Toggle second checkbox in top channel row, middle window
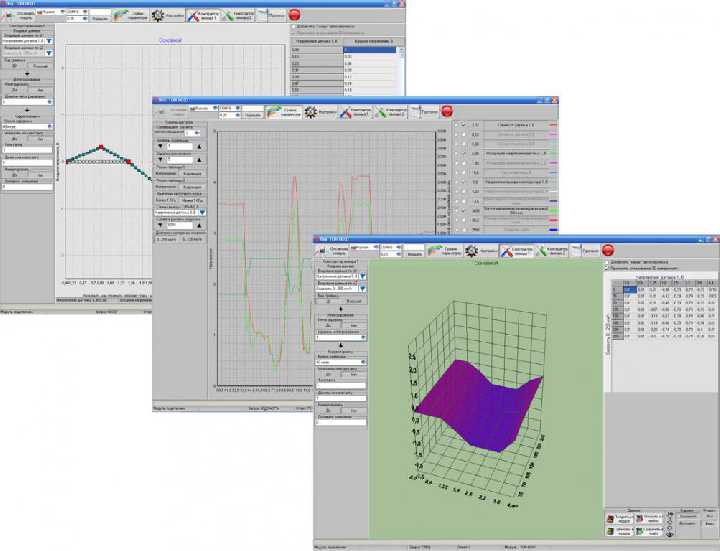Image resolution: width=720 pixels, height=551 pixels. coord(464,124)
